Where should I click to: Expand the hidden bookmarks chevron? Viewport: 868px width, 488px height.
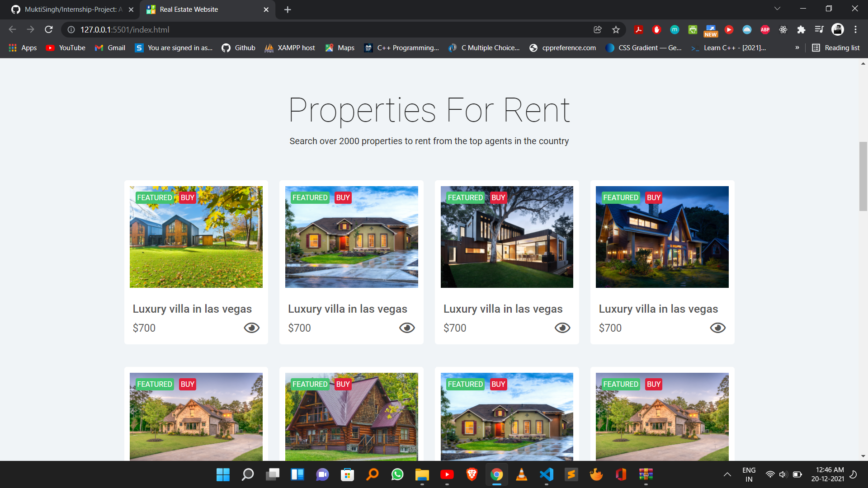coord(797,48)
